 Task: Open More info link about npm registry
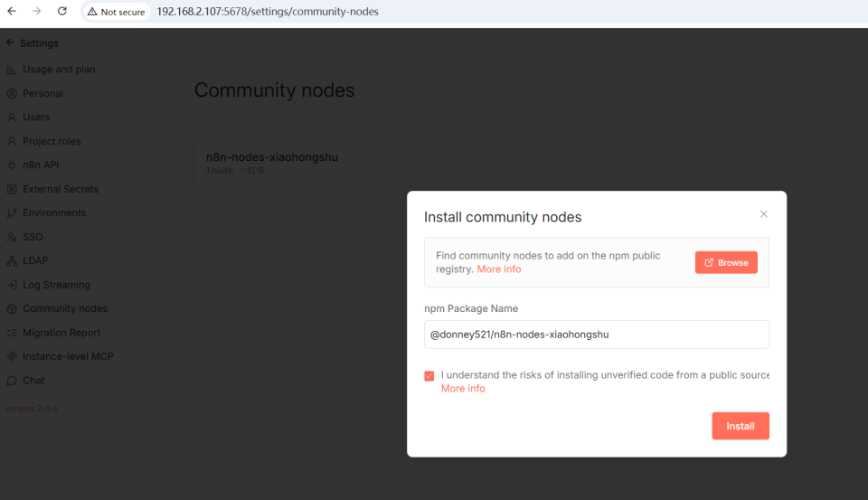[499, 269]
